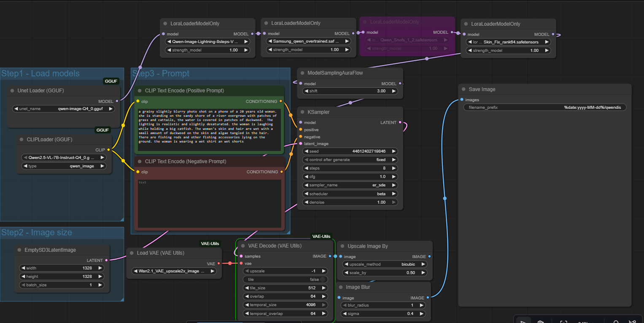Click the ModelSamplingAuraFlow node collapse dot
Viewport: 644px width, 323px height.
pyautogui.click(x=302, y=73)
